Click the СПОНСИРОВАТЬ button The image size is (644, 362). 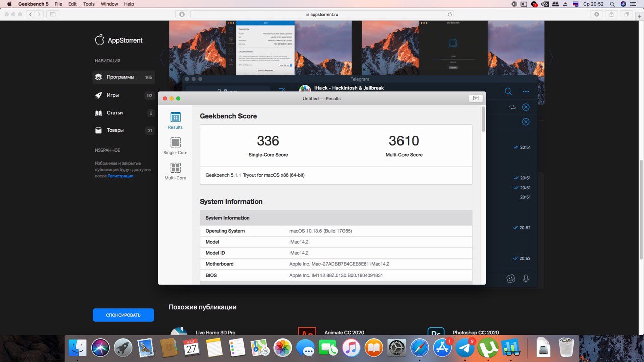[123, 315]
